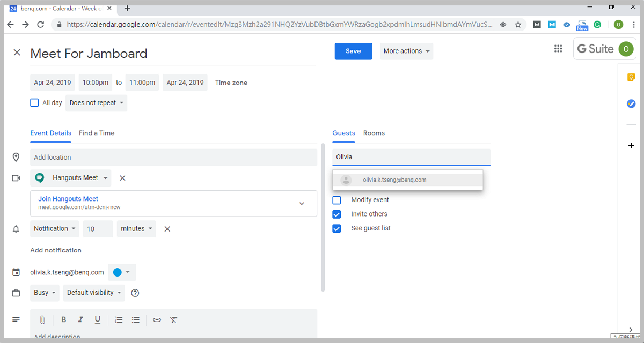The width and height of the screenshot is (644, 343).
Task: Click the 10:00pm start time
Action: (x=96, y=83)
